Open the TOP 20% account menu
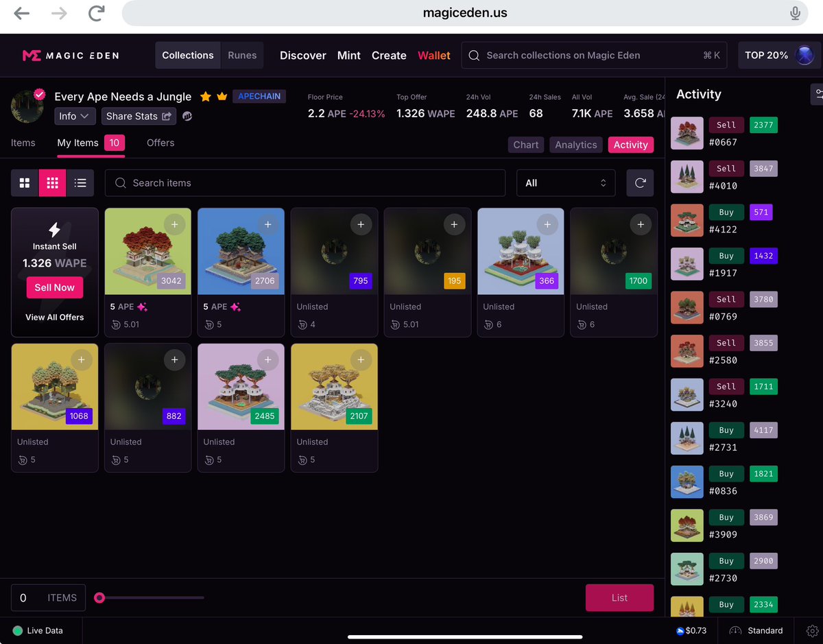 (x=779, y=56)
